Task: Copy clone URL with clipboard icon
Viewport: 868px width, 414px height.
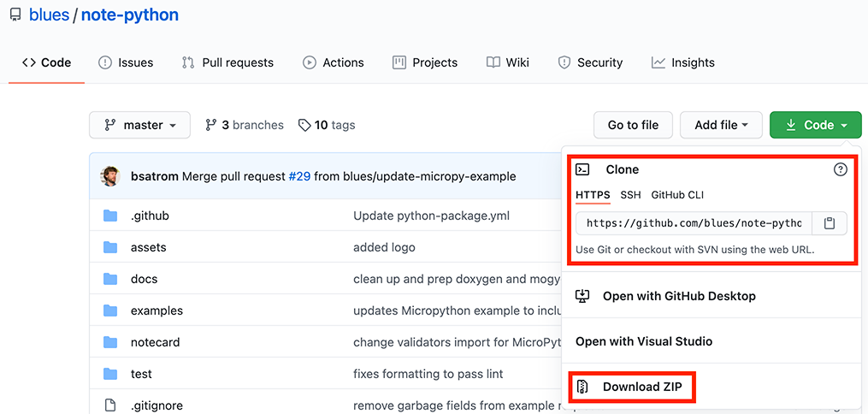Action: point(830,223)
